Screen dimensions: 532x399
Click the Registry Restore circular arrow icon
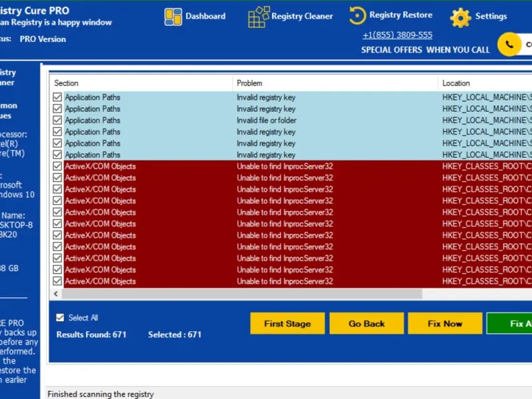tap(357, 15)
